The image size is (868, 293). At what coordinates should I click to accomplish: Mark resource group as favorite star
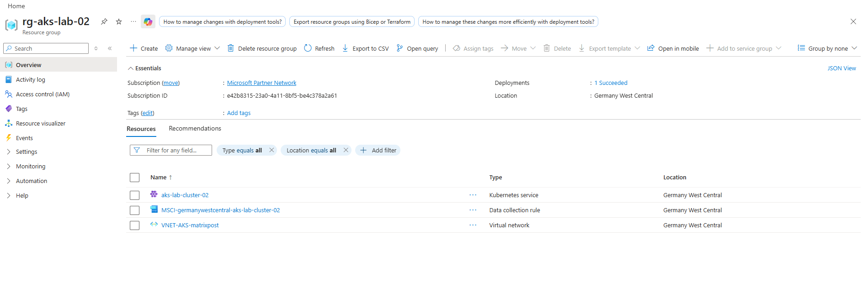tap(119, 21)
